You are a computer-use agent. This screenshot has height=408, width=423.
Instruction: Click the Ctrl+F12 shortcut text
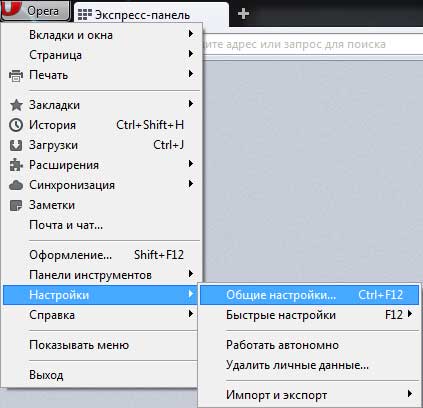coord(381,295)
